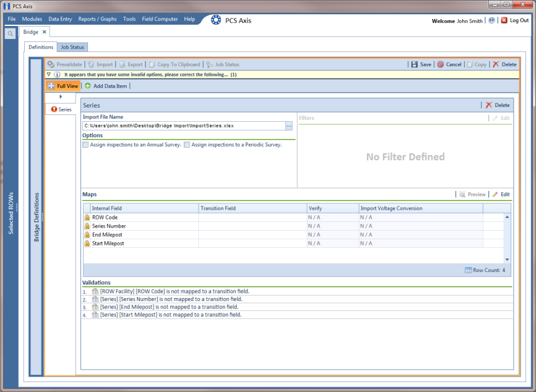Sort by Import Voltage Conversion column header
This screenshot has width=536, height=392.
pyautogui.click(x=421, y=208)
